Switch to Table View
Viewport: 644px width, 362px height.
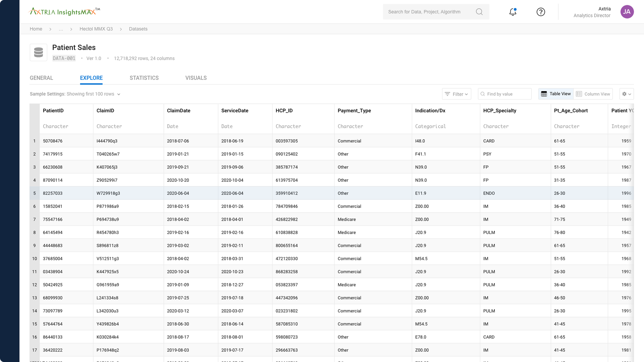[x=556, y=94]
